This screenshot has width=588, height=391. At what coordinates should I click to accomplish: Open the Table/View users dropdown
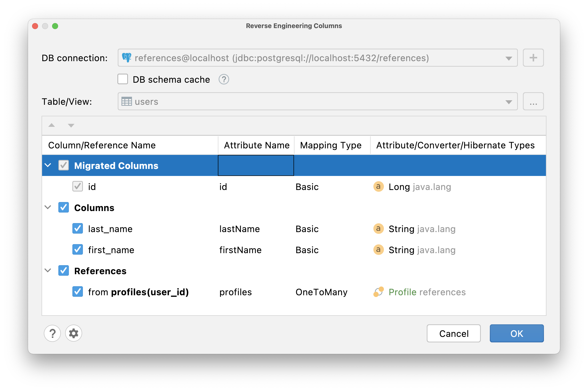(508, 102)
